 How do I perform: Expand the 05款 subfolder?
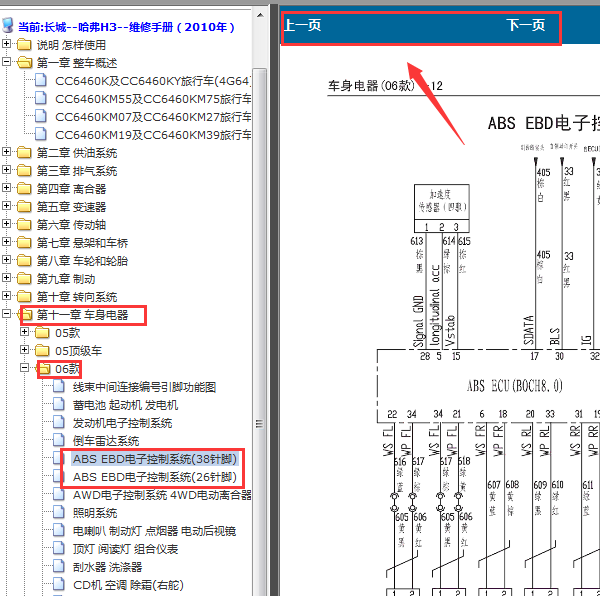point(24,331)
